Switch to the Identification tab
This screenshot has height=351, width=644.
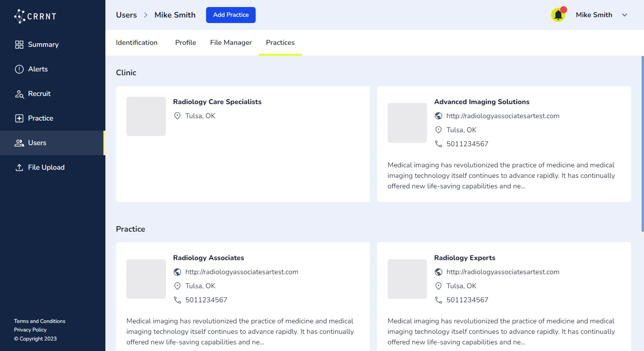[137, 43]
